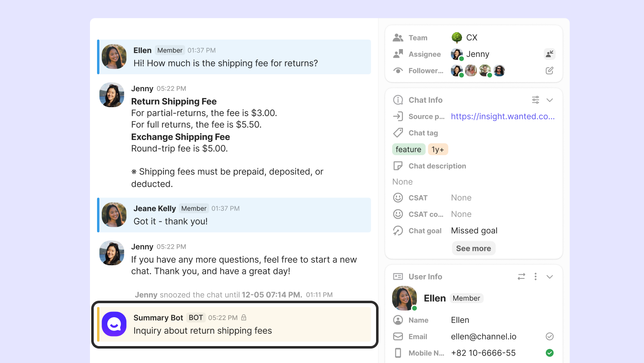Click the ellen@channel.io email address
This screenshot has width=644, height=363.
tap(483, 337)
